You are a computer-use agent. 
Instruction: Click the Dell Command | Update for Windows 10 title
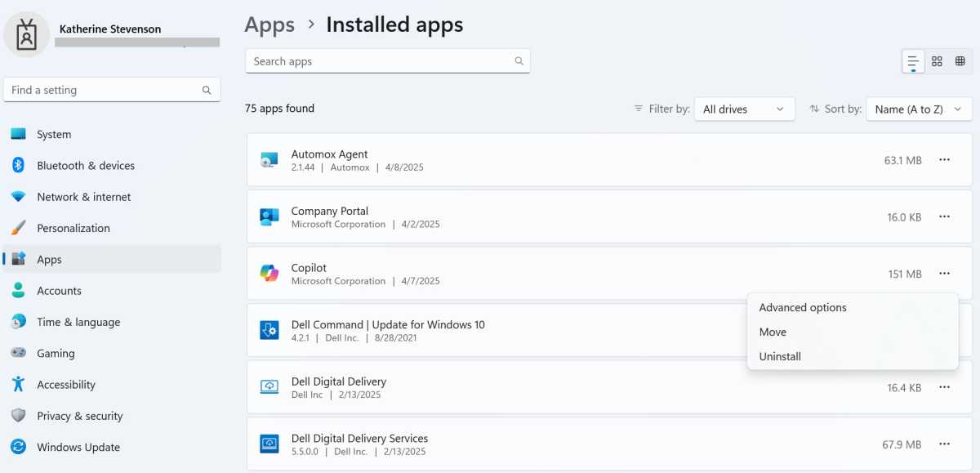coord(388,325)
